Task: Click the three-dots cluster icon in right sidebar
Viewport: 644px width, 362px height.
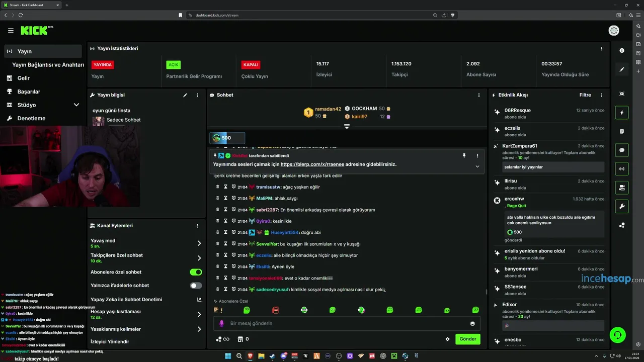Action: click(622, 225)
